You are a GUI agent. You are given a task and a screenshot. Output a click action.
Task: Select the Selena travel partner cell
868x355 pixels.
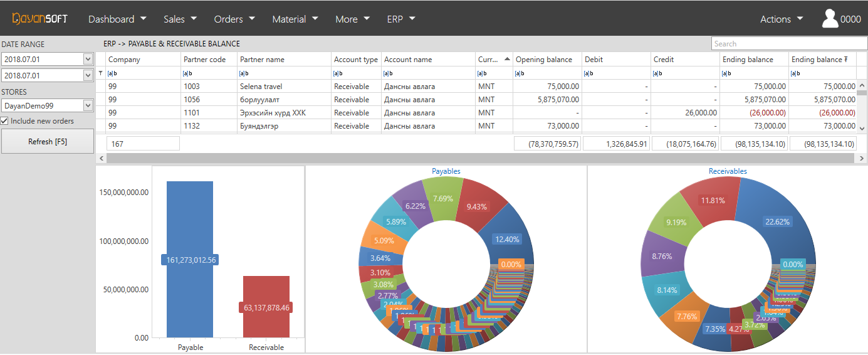pos(284,86)
